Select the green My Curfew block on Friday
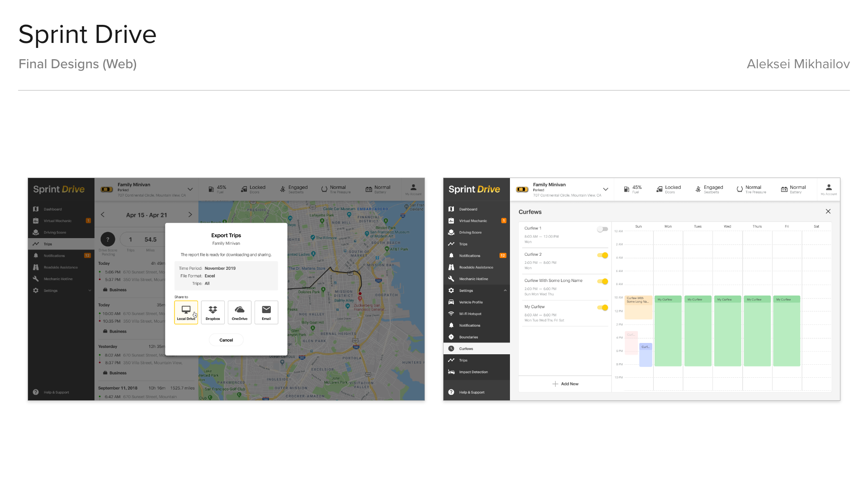Viewport: 868px width, 488px height. (x=787, y=331)
